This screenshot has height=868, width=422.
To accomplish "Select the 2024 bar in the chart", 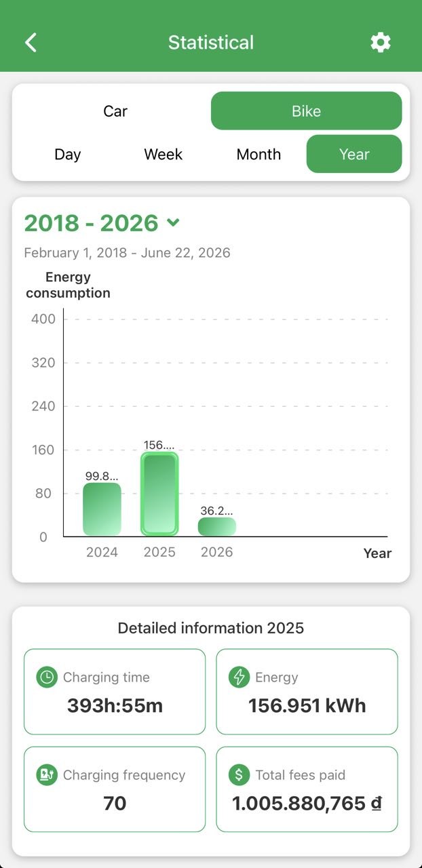I will click(102, 509).
